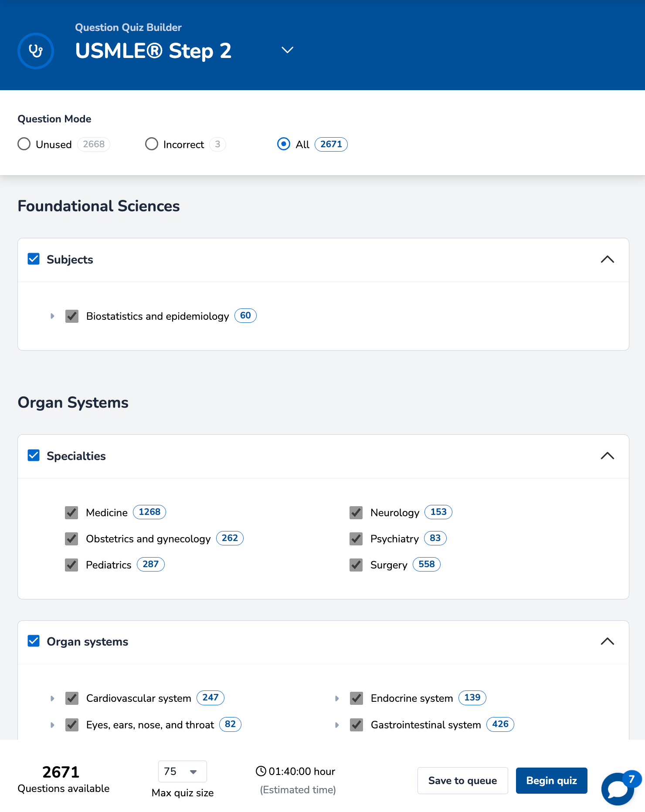Expand Endocrine system subtopics arrow
This screenshot has height=812, width=645.
(337, 698)
